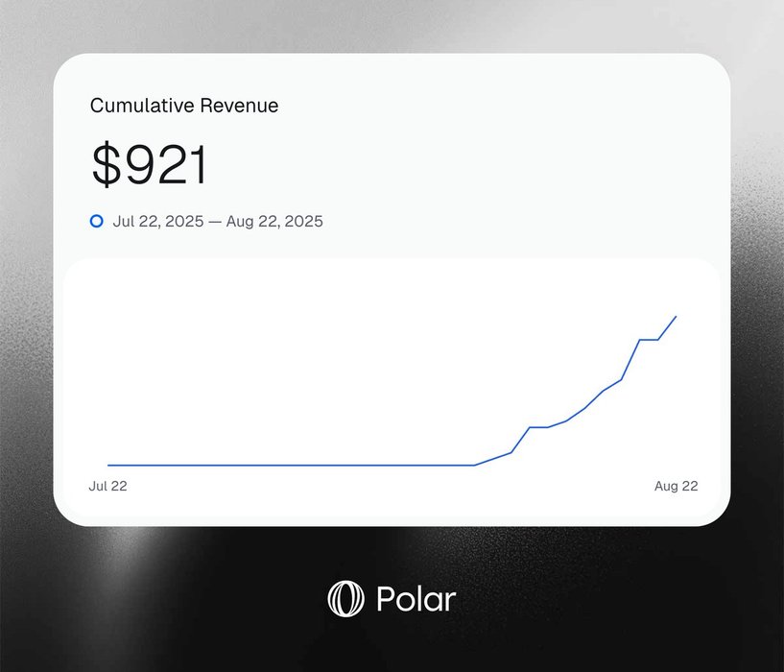Click the Jul 22 axis label
The height and width of the screenshot is (672, 784).
pos(107,486)
